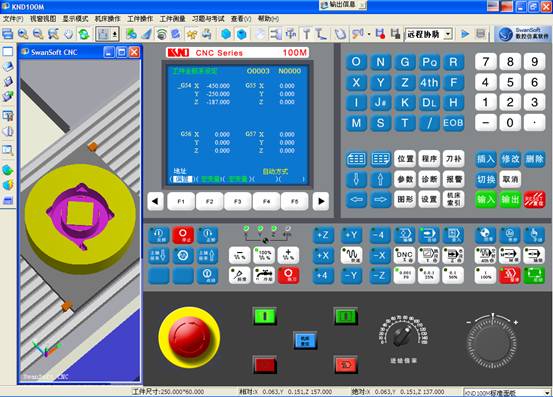The width and height of the screenshot is (553, 397).
Task: Click the green 输入 key
Action: (x=486, y=200)
